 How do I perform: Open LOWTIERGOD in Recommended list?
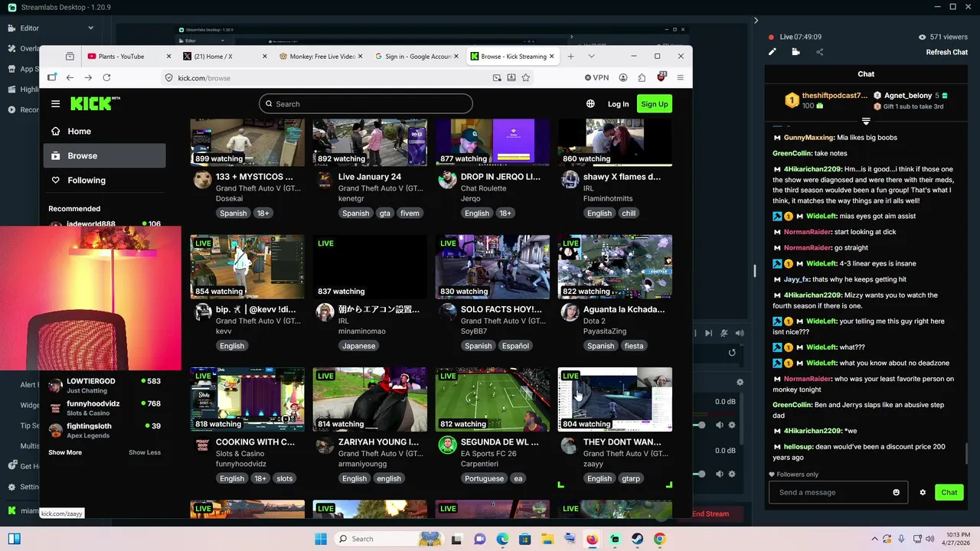(x=105, y=385)
